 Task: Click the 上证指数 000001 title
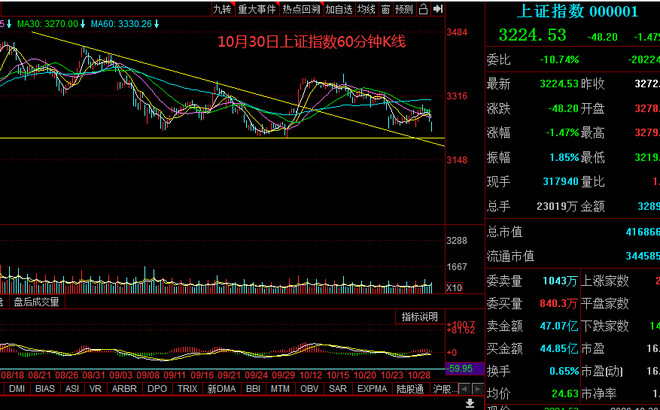coord(577,11)
